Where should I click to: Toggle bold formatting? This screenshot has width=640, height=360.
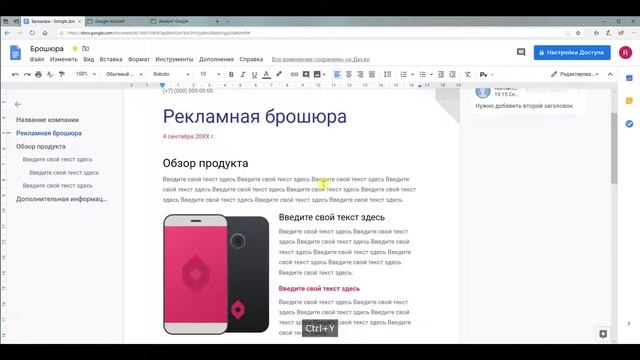(231, 74)
